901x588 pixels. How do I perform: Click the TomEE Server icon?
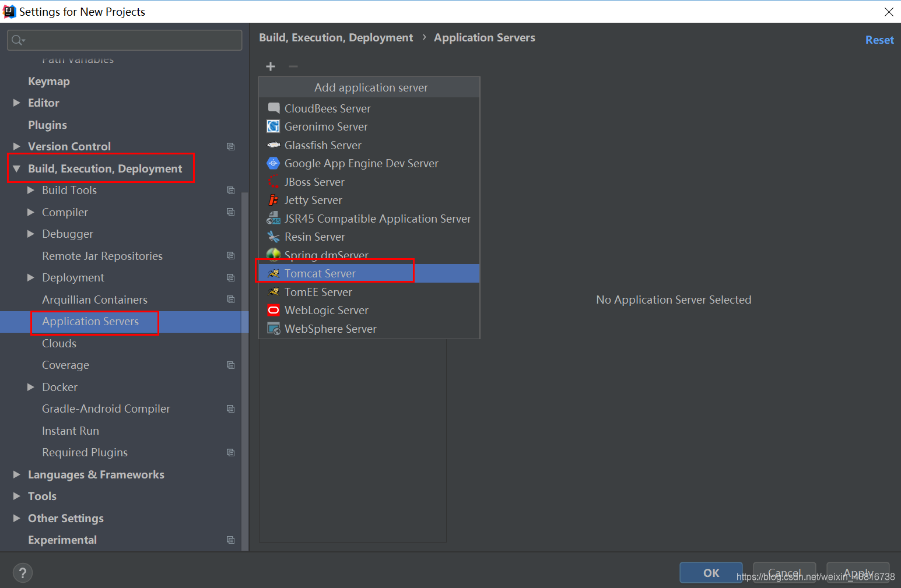[x=274, y=292]
